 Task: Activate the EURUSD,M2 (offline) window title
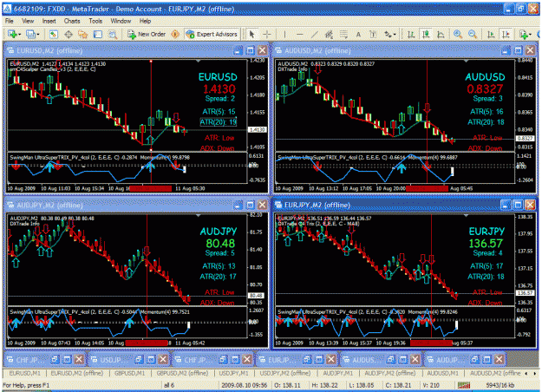[x=49, y=51]
